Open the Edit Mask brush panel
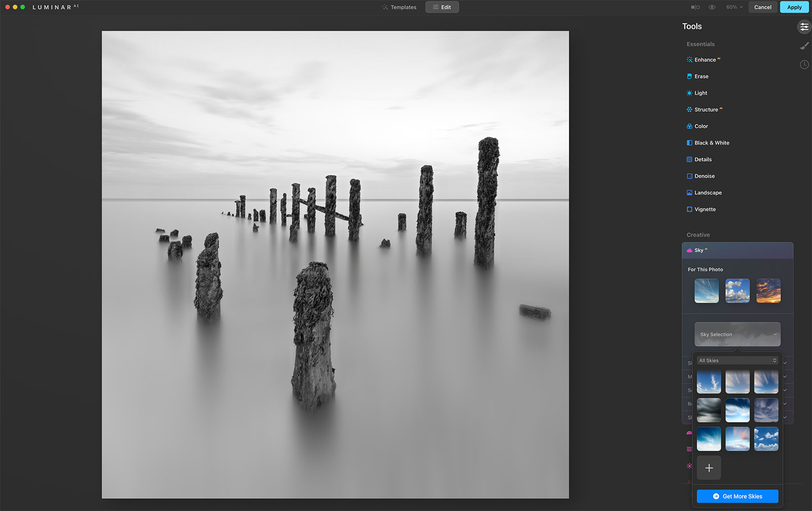This screenshot has width=812, height=511. coord(804,46)
